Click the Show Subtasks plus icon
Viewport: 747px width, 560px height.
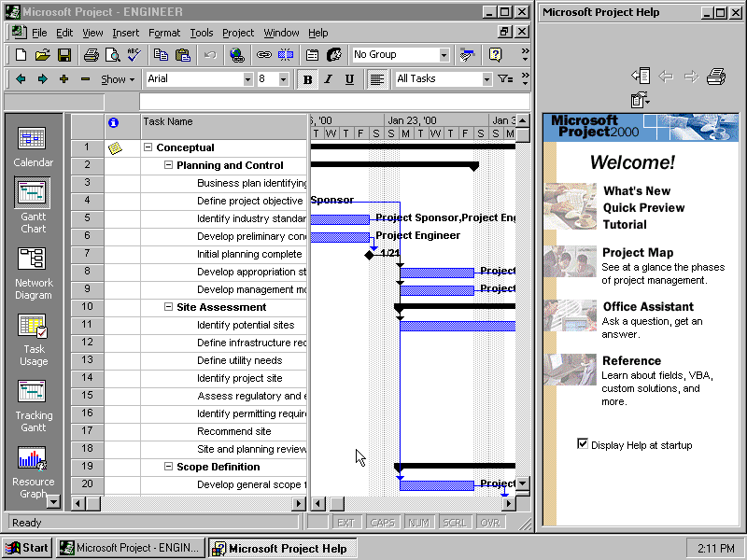[63, 79]
